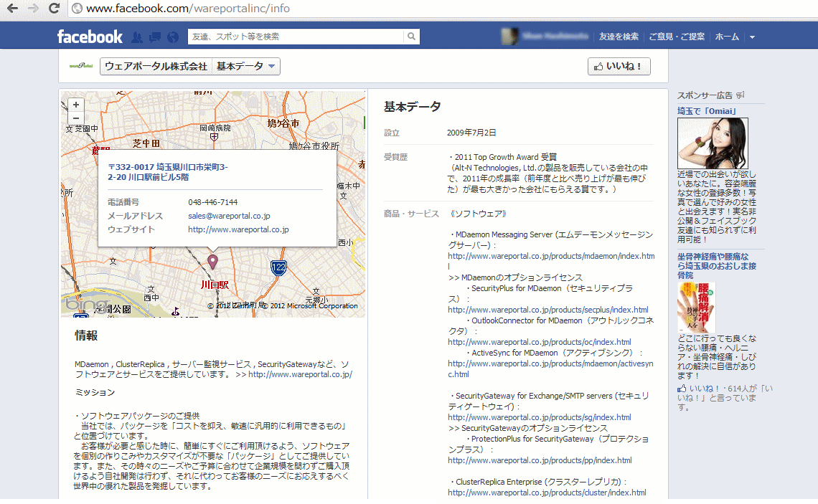Open wareportal.co.jp link in 情報 section

[301, 374]
